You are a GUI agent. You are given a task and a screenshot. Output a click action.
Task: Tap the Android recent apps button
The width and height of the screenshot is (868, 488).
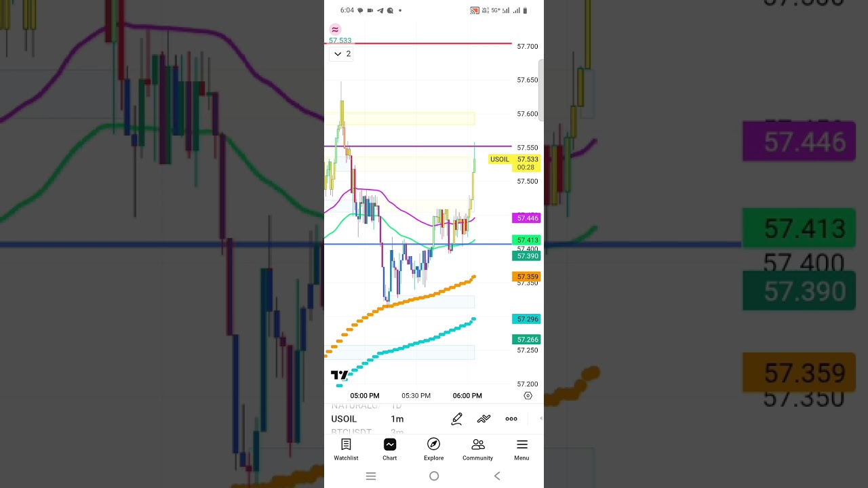(x=371, y=476)
